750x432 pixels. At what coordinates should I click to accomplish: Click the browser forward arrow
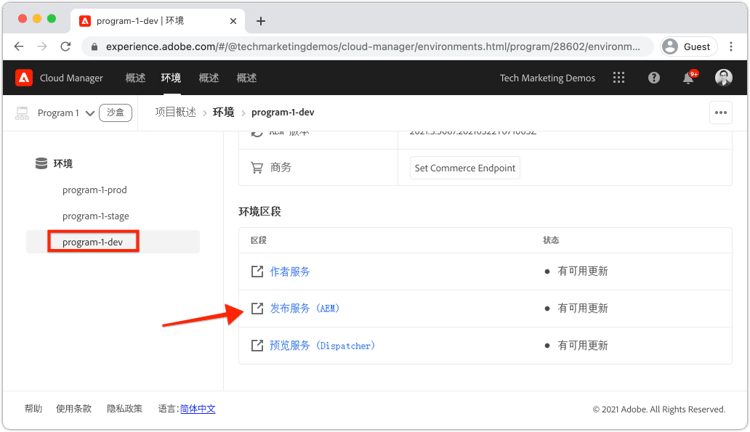[42, 46]
